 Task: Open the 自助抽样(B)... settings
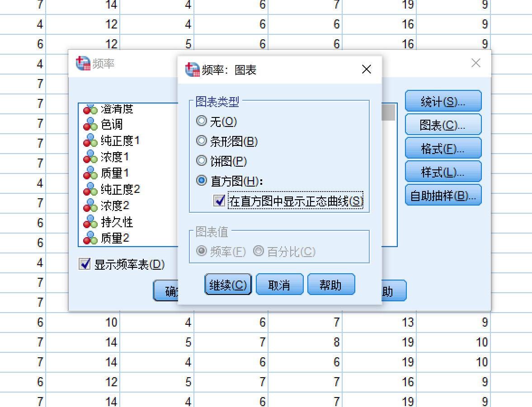point(443,195)
